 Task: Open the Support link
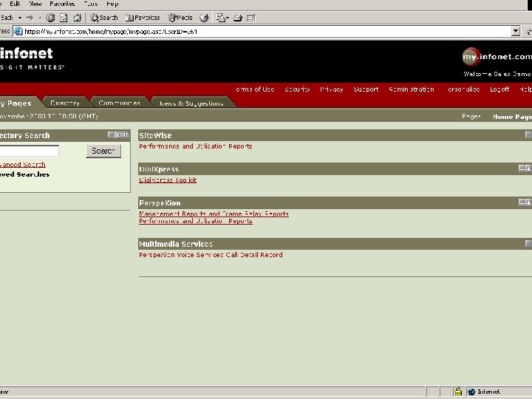coord(366,89)
